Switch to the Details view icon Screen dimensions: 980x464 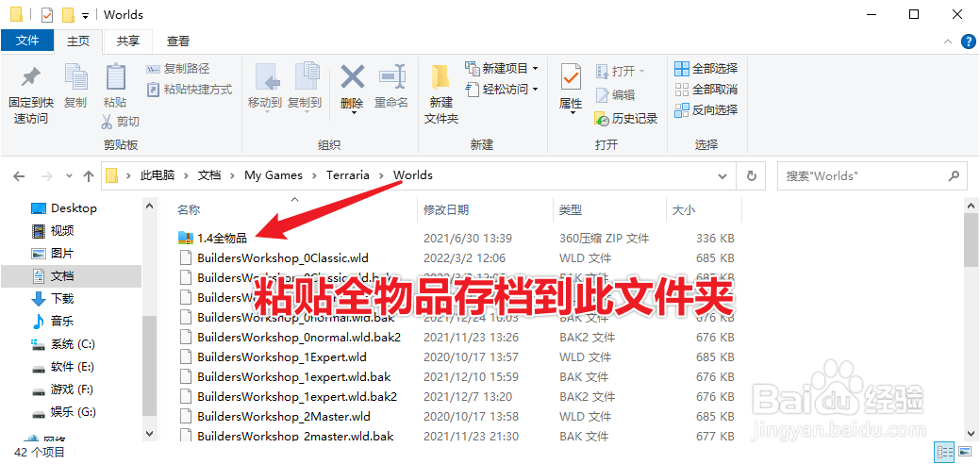[944, 452]
